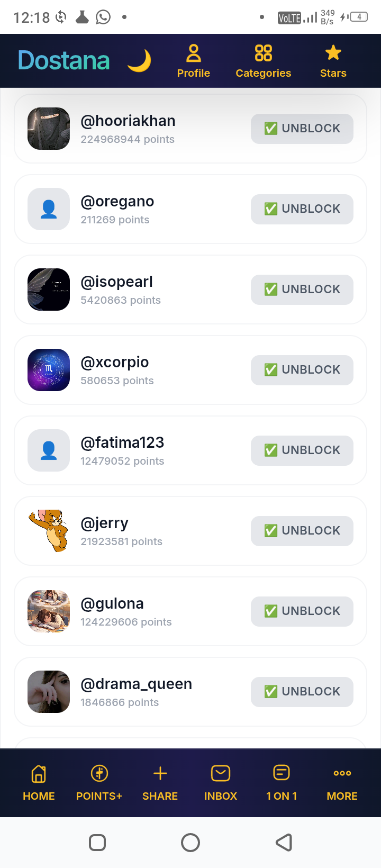Unblock user @fatima123

pyautogui.click(x=302, y=450)
